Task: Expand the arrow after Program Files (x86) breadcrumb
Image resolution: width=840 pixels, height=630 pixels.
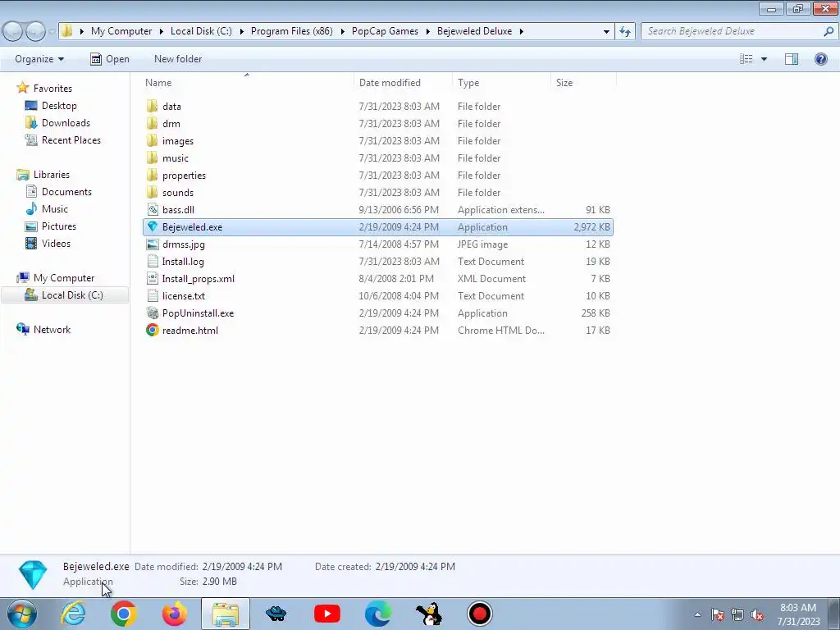Action: point(342,31)
